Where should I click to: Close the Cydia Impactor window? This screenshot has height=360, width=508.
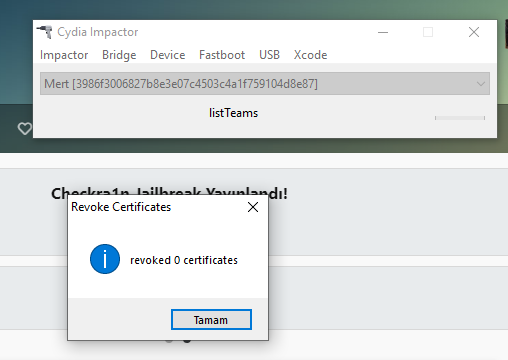(x=474, y=32)
